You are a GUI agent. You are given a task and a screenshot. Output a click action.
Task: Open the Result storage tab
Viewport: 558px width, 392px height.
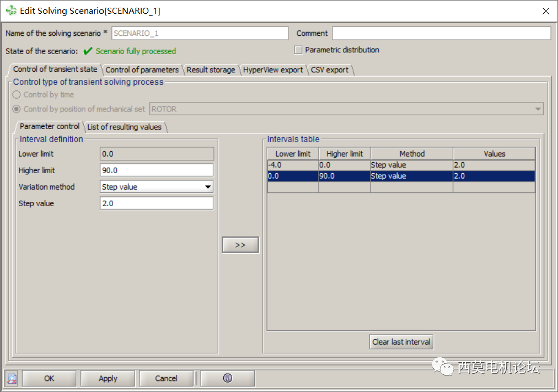pyautogui.click(x=211, y=69)
